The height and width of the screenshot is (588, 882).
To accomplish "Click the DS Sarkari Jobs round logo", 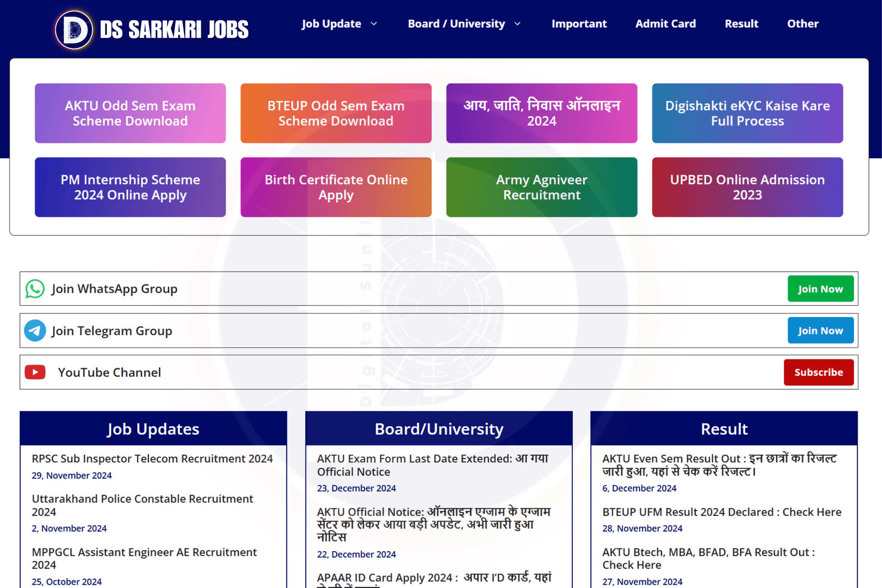I will (x=74, y=30).
